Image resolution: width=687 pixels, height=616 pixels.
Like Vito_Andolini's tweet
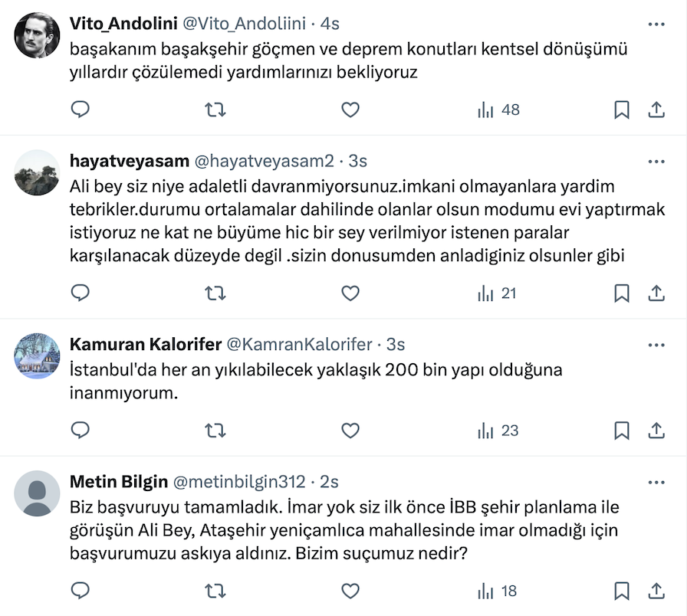[350, 110]
